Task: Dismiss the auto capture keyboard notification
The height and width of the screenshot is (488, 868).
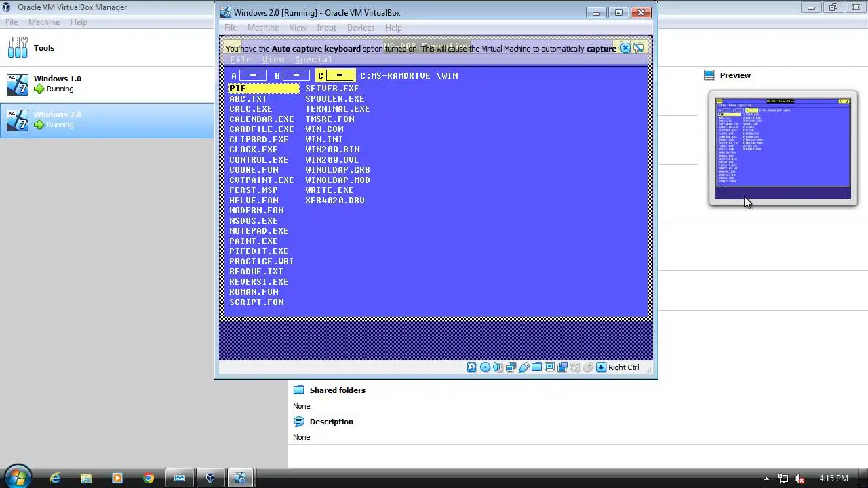Action: point(625,48)
